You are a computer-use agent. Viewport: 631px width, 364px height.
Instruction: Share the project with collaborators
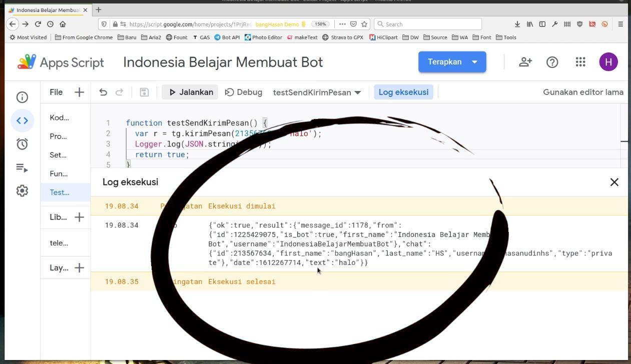pos(525,61)
